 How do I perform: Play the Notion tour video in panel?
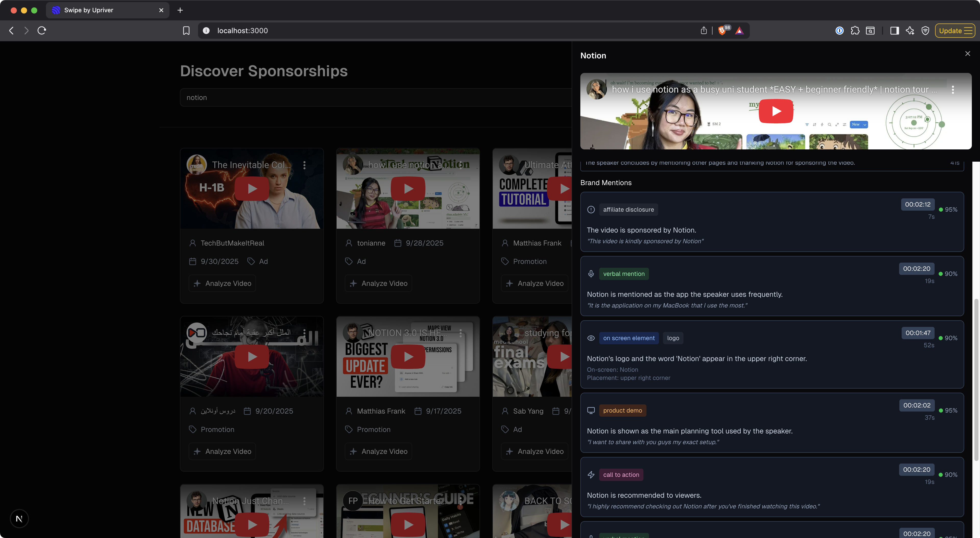[776, 111]
